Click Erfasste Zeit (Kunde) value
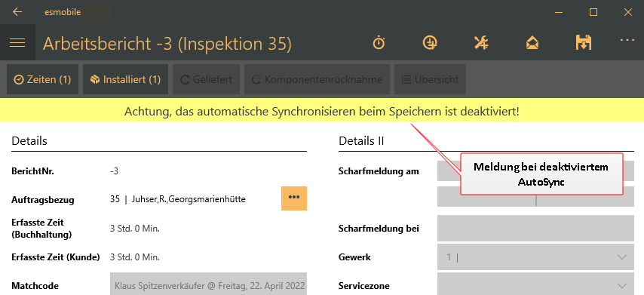Viewport: 644px width, 295px height. point(135,257)
